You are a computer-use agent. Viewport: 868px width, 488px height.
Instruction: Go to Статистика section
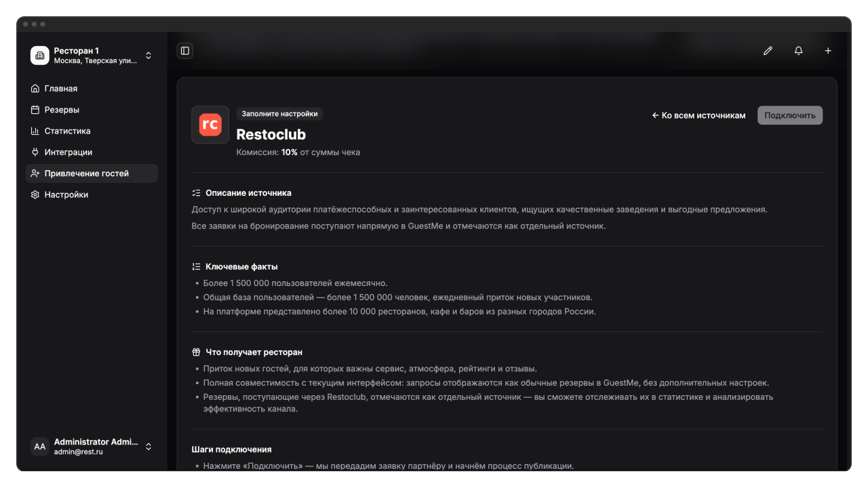click(x=67, y=131)
